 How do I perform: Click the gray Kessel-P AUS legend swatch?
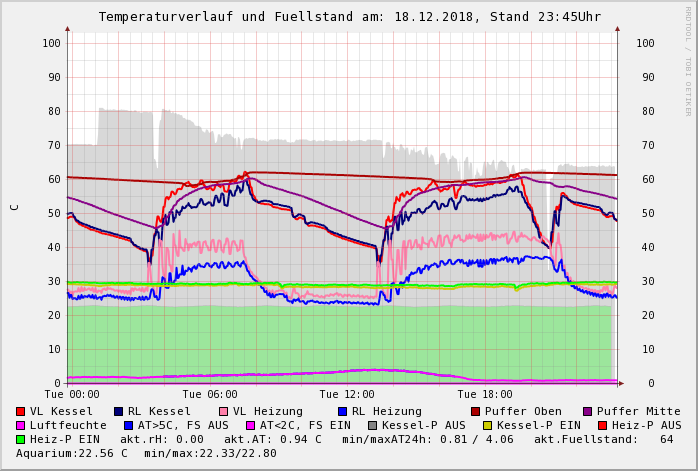click(371, 425)
